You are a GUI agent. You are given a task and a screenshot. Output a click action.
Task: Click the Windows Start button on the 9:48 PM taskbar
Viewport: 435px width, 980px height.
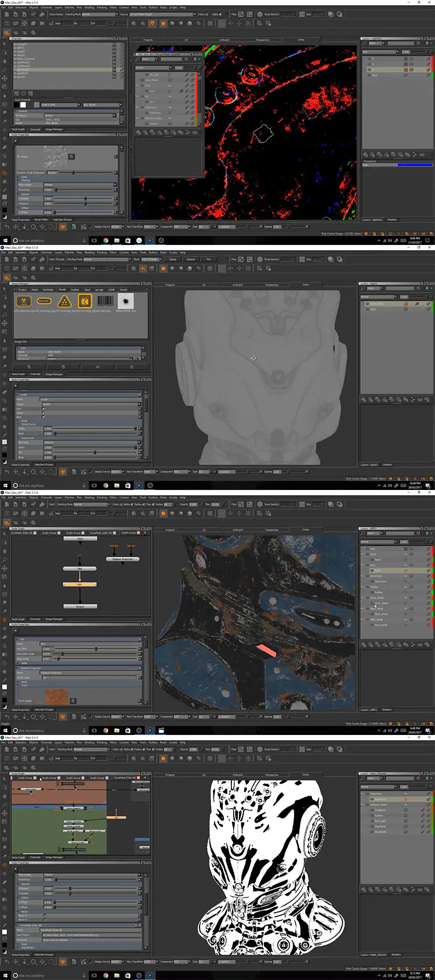(5, 730)
